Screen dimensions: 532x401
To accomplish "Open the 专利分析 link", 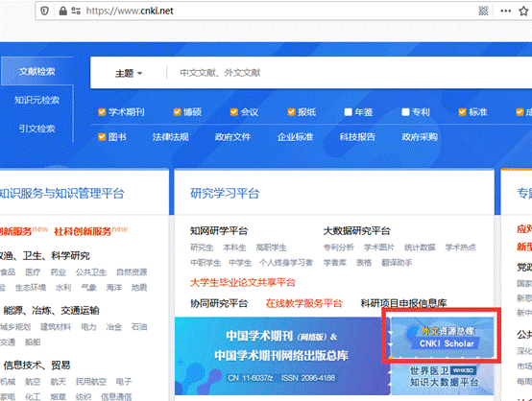I will tap(339, 248).
